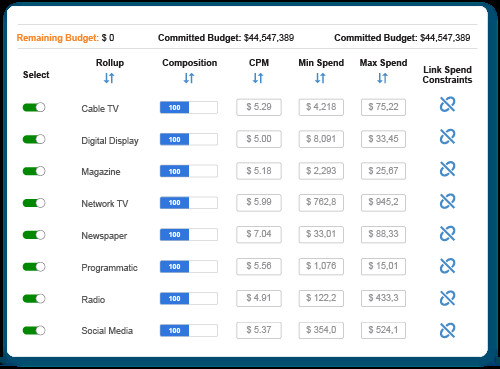The height and width of the screenshot is (369, 500).
Task: Sort the table by CPM
Action: (258, 78)
